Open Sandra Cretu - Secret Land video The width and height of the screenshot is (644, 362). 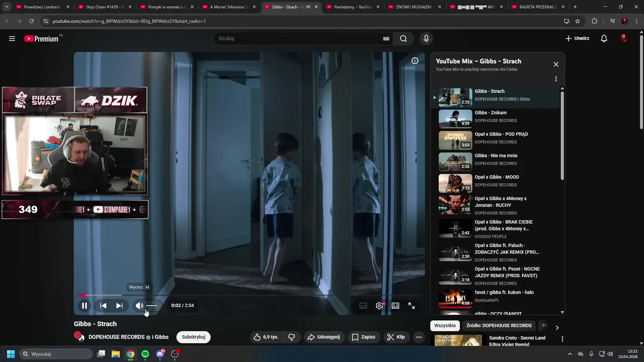click(x=517, y=341)
